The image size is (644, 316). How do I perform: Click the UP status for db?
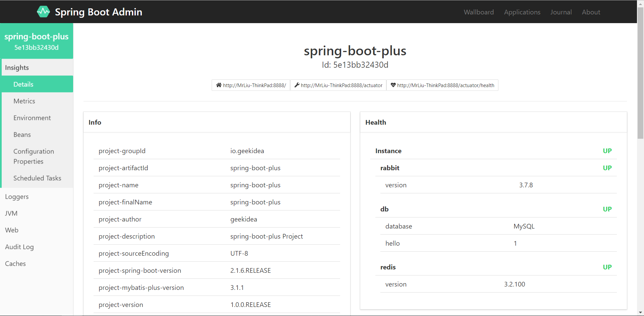(607, 209)
